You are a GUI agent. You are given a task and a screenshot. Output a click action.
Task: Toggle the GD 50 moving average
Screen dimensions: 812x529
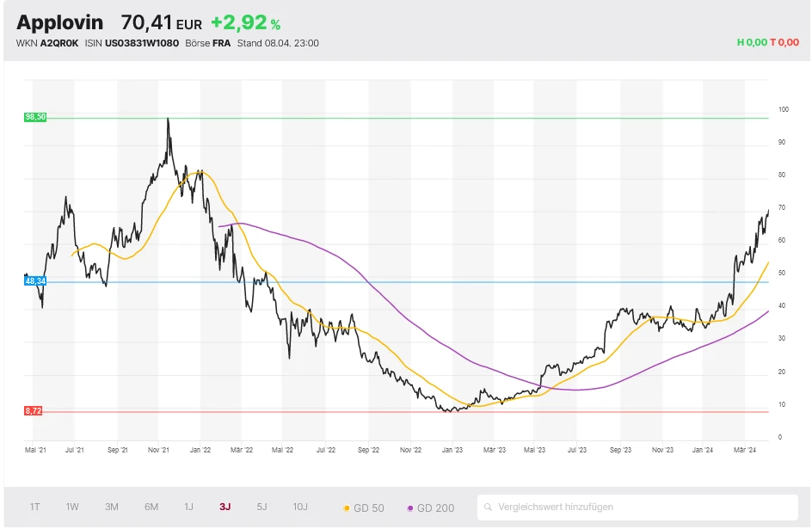[368, 508]
